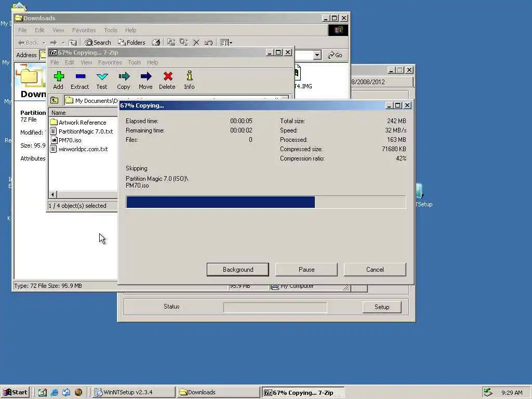This screenshot has width=532, height=399.
Task: Open File menu in 7-Zip window
Action: point(55,62)
